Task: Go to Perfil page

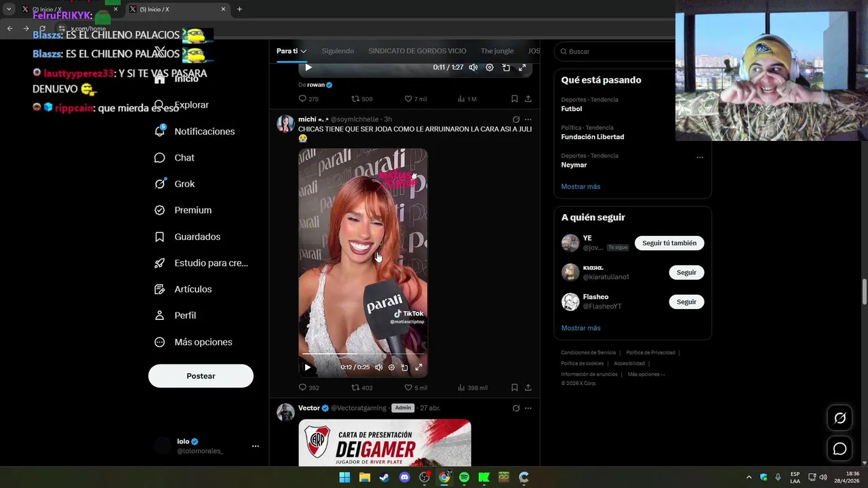Action: (x=175, y=315)
